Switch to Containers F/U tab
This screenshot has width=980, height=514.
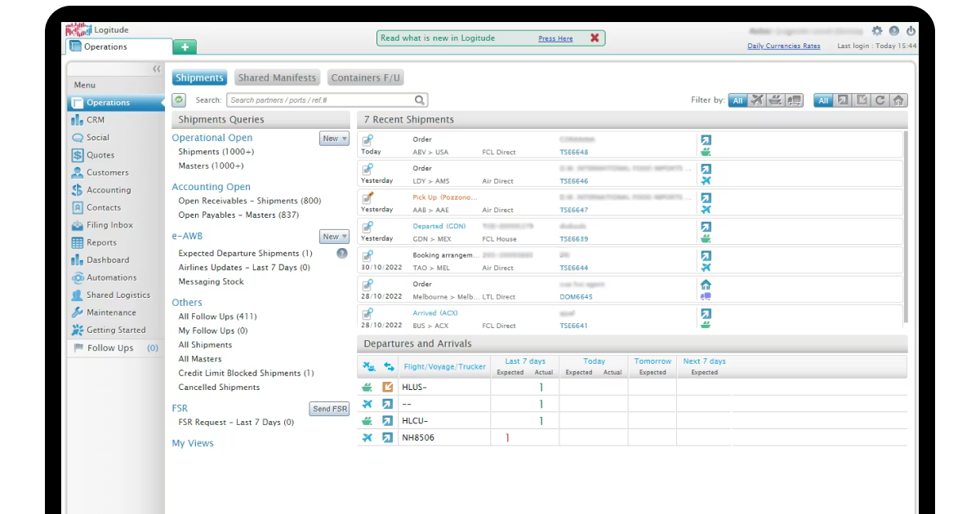pyautogui.click(x=366, y=78)
